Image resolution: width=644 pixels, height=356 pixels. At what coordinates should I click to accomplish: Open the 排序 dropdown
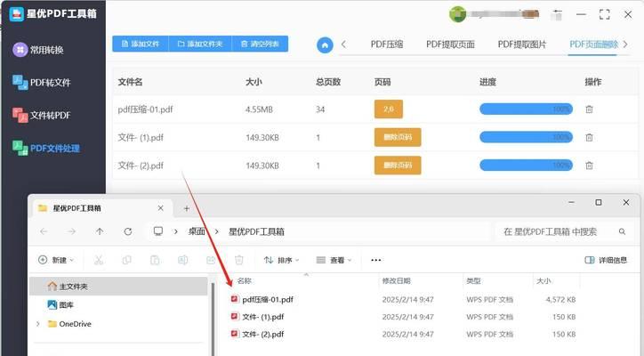tap(281, 260)
